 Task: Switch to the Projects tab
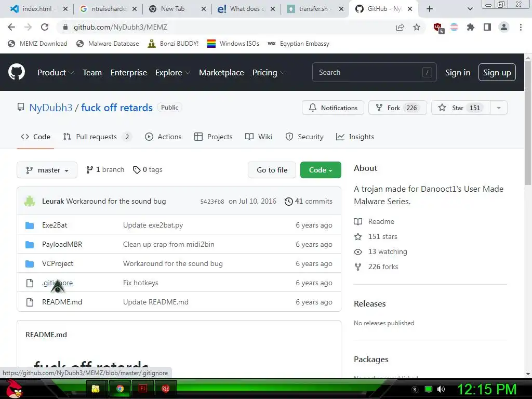point(213,137)
